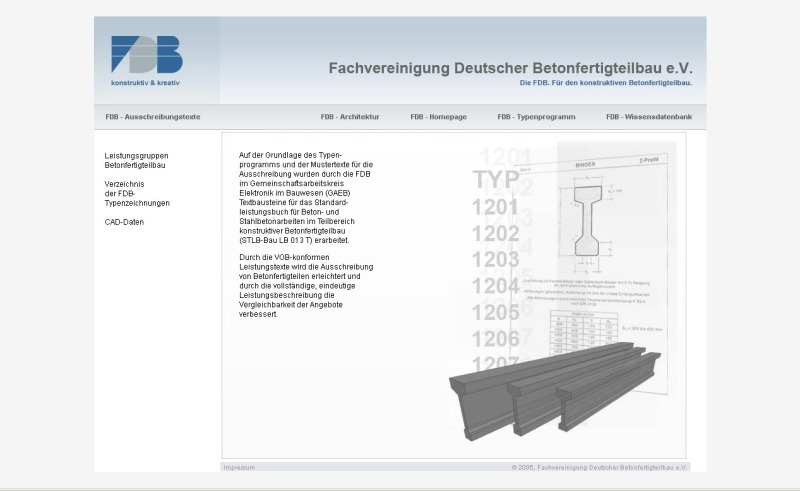
Task: Click the heading 'Fachvereinigung Deutscher Betonfertigteilbau e.V.'
Action: tap(510, 68)
